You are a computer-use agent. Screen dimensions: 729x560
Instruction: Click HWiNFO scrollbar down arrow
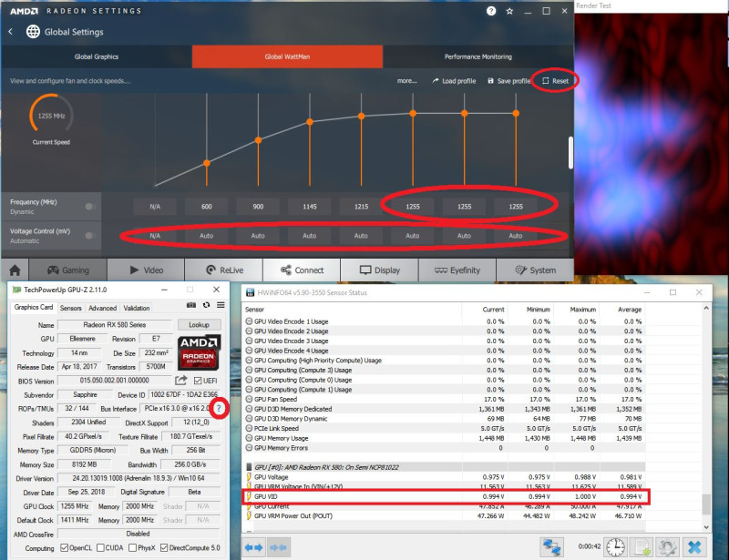coord(706,527)
